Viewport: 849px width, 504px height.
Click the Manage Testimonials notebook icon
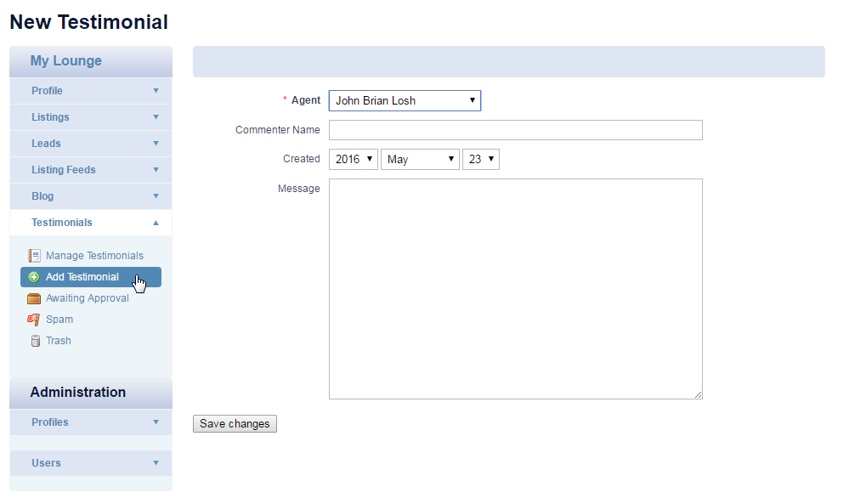pos(34,256)
